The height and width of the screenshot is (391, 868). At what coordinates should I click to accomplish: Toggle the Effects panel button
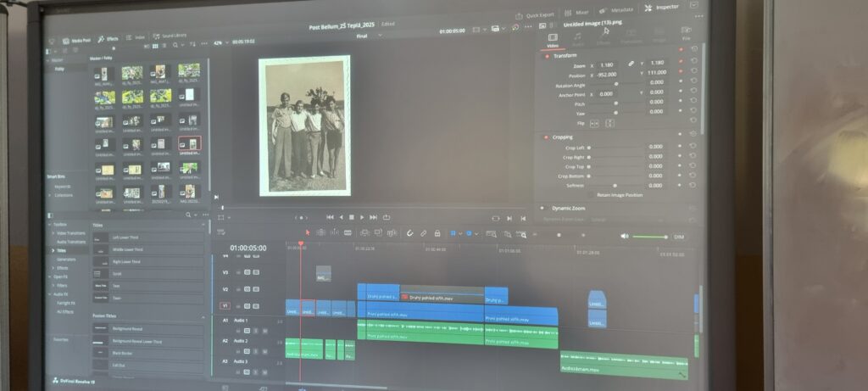[108, 39]
